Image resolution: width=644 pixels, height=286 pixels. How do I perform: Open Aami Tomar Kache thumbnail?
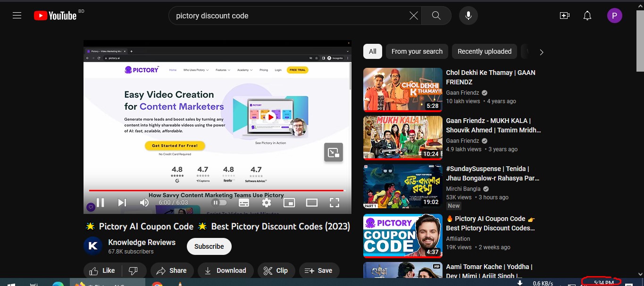(403, 270)
